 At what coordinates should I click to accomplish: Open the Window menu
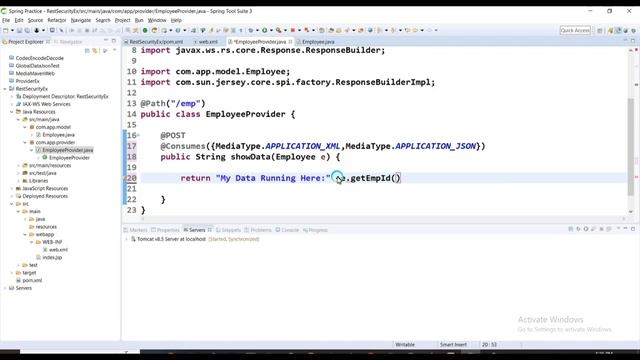click(157, 20)
